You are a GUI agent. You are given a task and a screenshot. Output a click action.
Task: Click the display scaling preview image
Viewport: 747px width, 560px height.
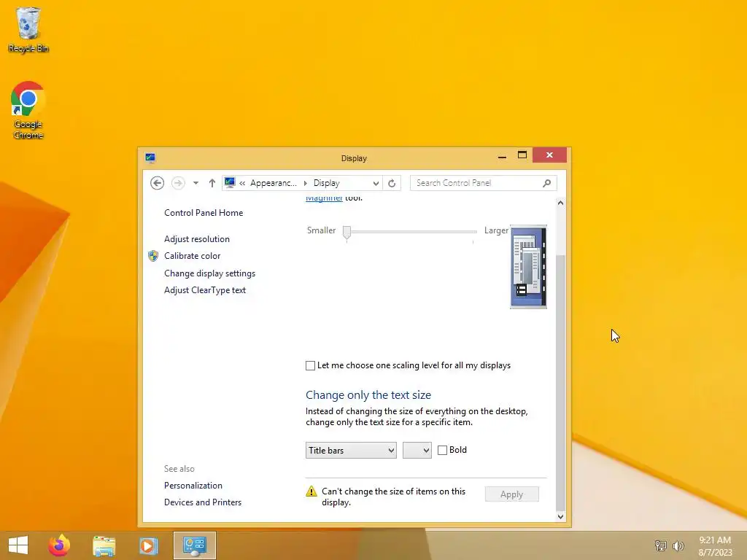[528, 267]
